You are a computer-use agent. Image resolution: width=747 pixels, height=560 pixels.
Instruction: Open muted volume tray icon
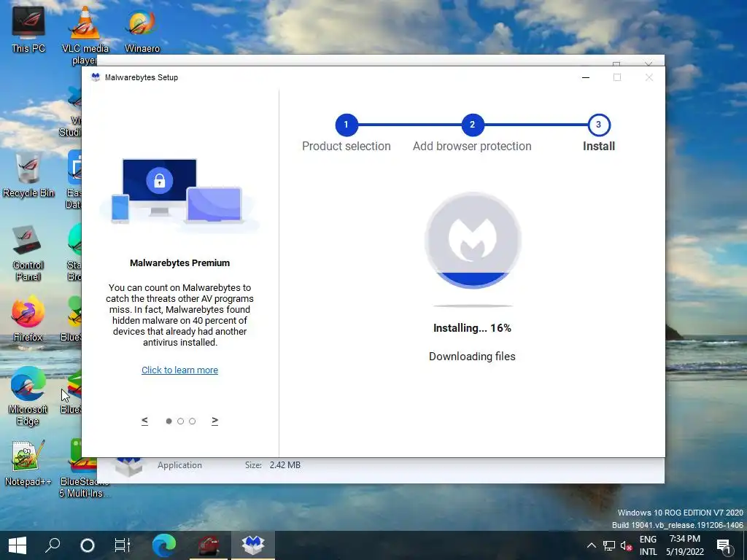(x=627, y=545)
